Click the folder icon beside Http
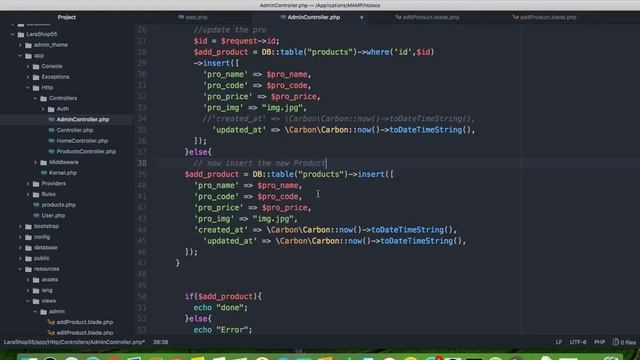Image resolution: width=640 pixels, height=360 pixels. 36,88
